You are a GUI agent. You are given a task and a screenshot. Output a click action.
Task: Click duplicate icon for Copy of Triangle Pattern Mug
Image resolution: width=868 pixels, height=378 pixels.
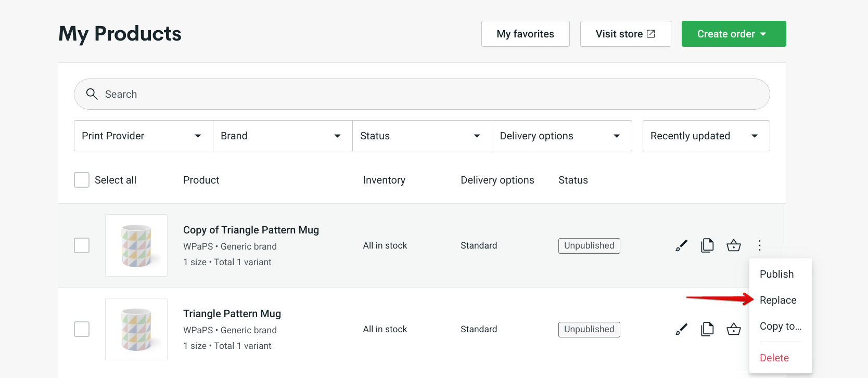point(707,245)
